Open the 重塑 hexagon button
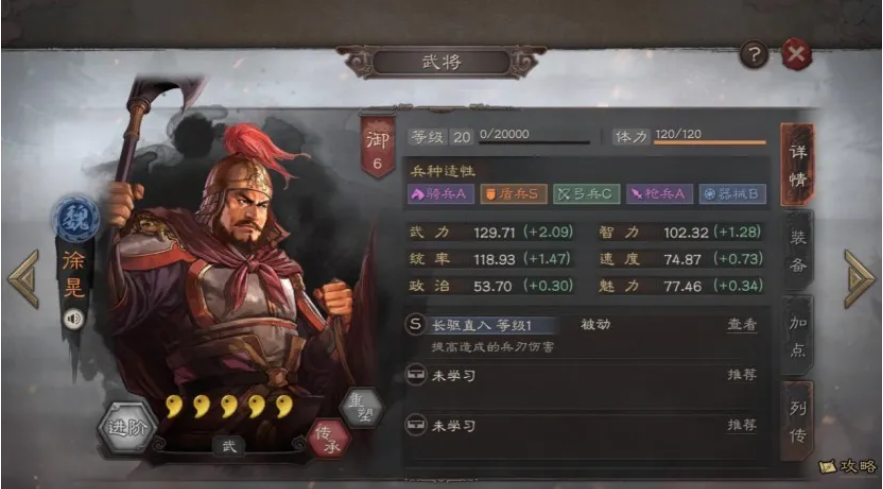This screenshot has width=883, height=489. pyautogui.click(x=361, y=408)
